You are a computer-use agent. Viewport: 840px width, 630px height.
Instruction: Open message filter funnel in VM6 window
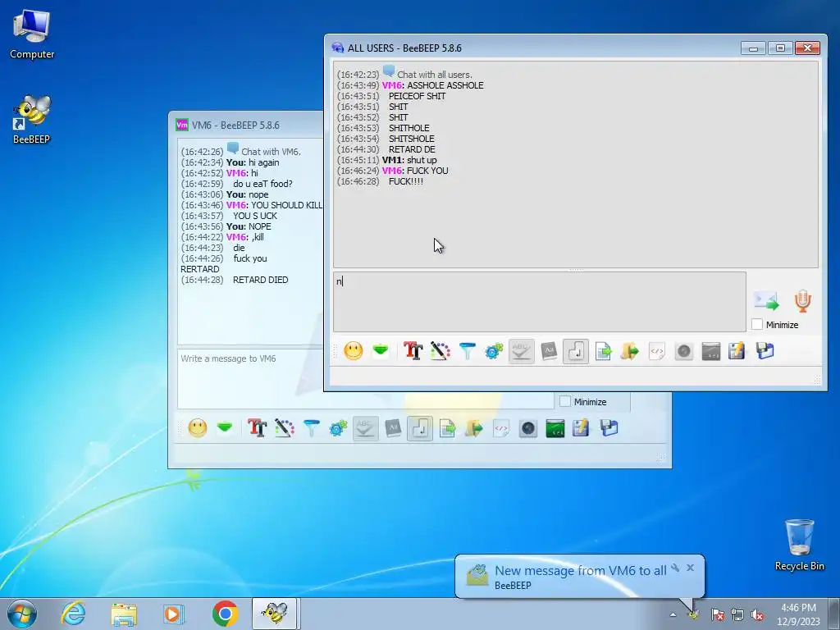click(311, 428)
